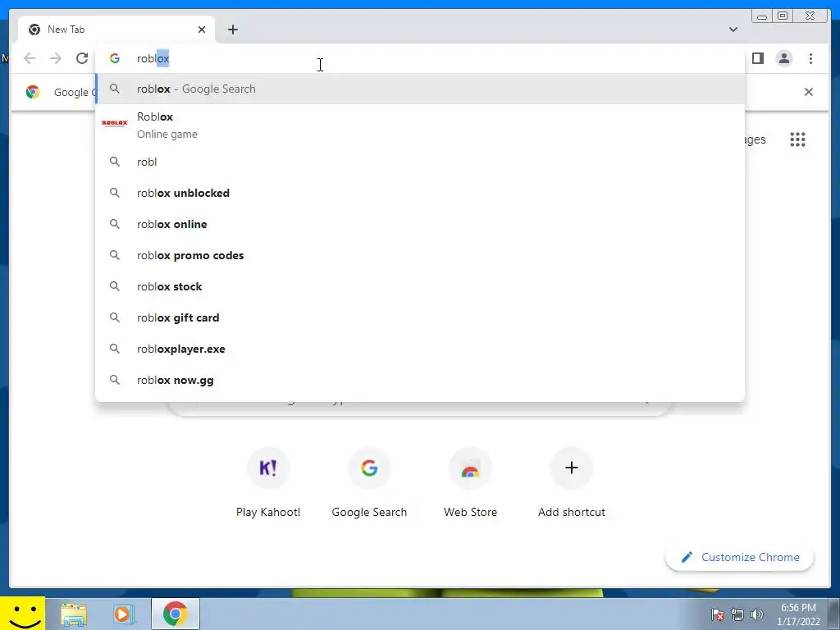The height and width of the screenshot is (630, 840).
Task: Click the Add shortcut plus tile
Action: (x=572, y=482)
